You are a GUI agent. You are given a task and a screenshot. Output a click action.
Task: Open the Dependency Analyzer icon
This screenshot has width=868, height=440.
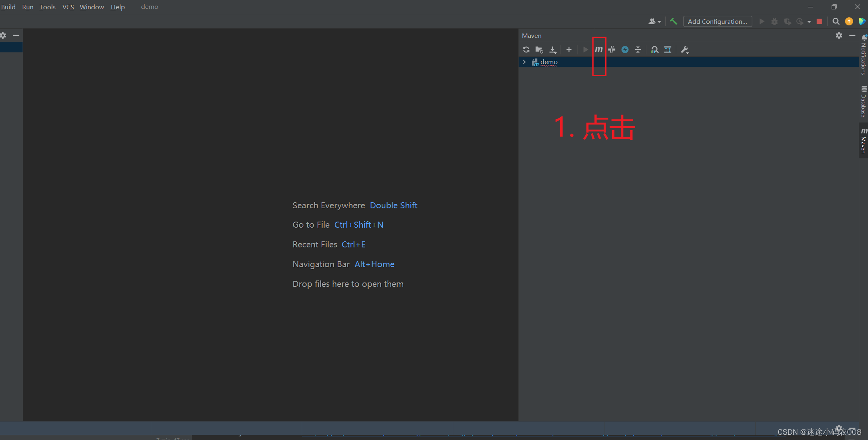[x=654, y=50]
